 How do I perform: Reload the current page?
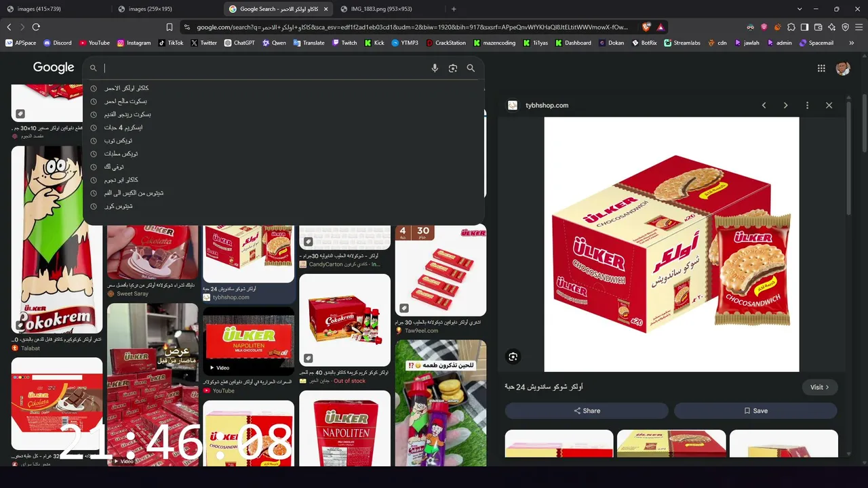point(36,27)
